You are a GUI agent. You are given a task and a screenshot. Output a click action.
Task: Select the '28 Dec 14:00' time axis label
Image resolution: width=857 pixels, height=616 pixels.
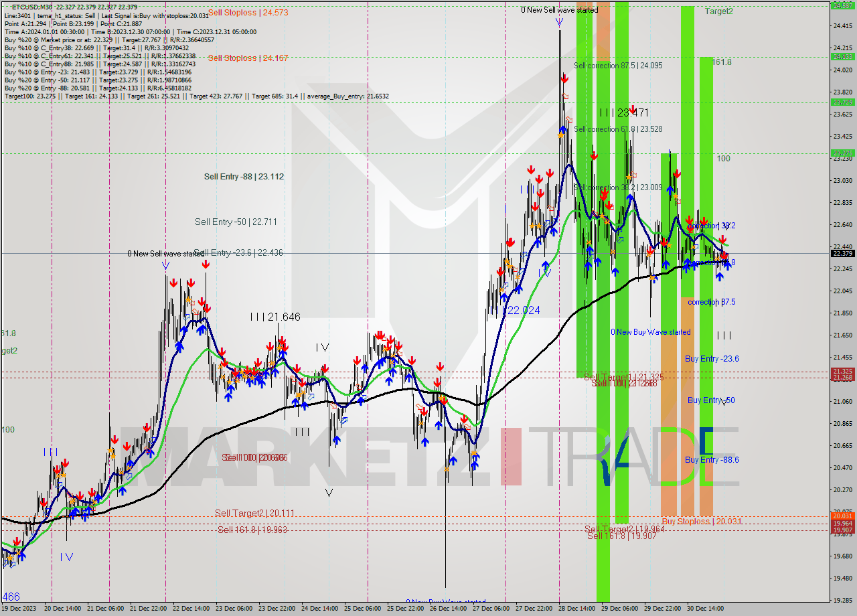(x=576, y=609)
